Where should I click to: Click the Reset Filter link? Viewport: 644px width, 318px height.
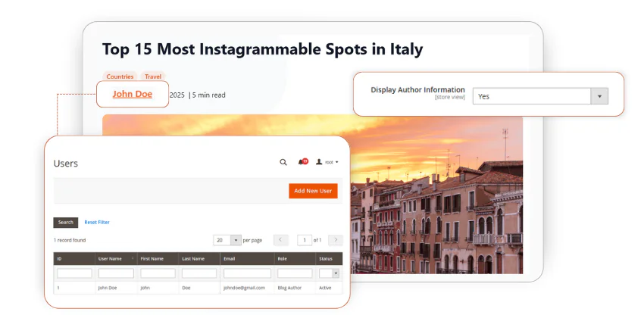[97, 223]
